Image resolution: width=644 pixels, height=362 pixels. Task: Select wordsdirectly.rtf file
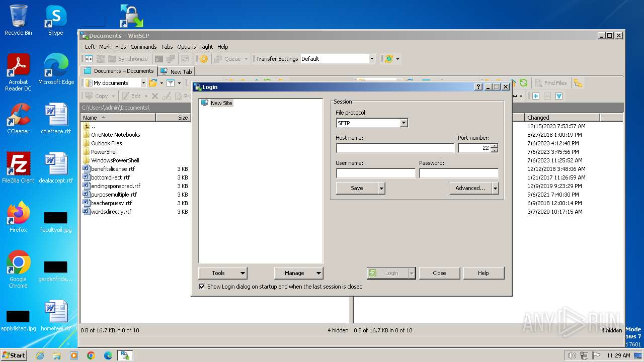click(111, 212)
